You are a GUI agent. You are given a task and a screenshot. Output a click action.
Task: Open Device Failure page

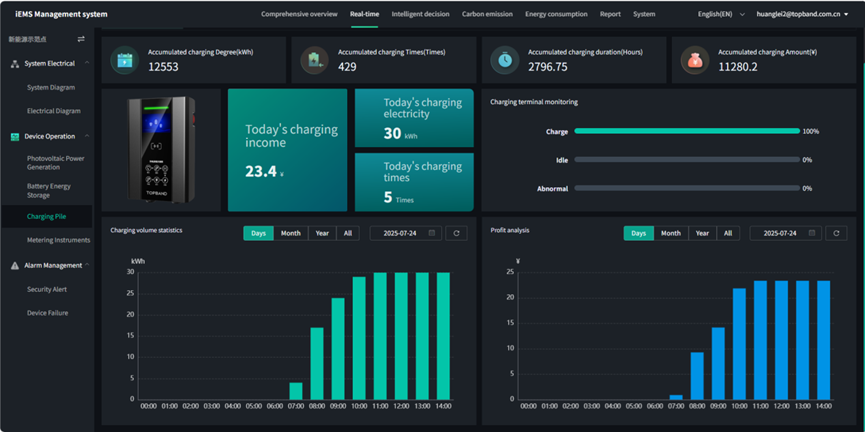47,313
